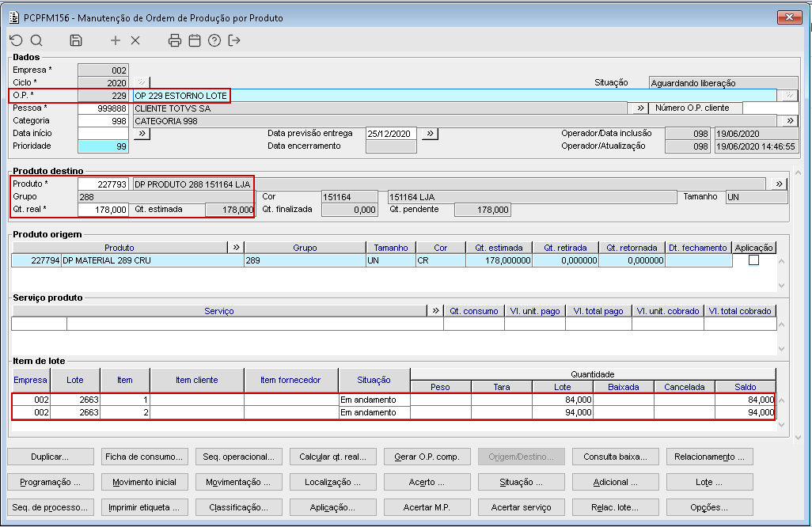Expand lookup arrow next to Produto destino description

tap(779, 184)
